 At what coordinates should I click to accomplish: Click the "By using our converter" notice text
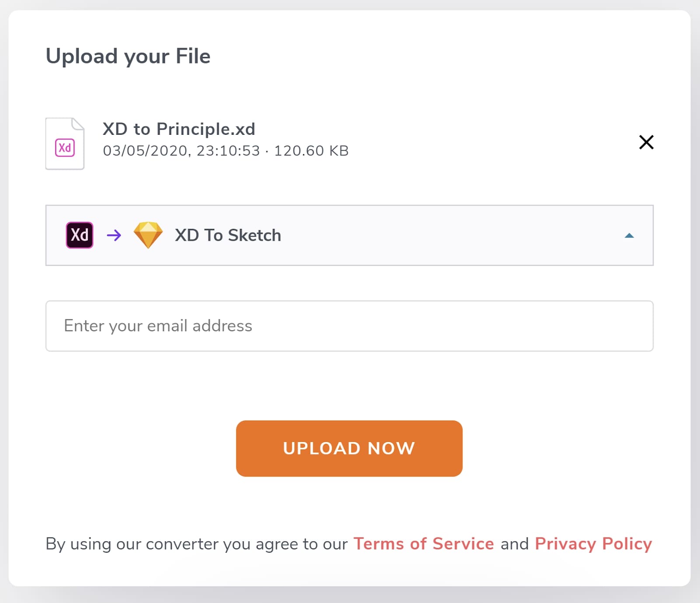[x=197, y=544]
